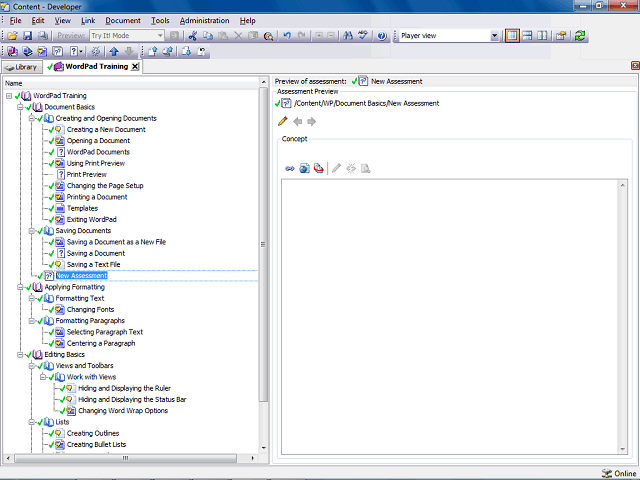Image resolution: width=640 pixels, height=480 pixels.
Task: Close the WordPad Training tab
Action: coord(135,67)
